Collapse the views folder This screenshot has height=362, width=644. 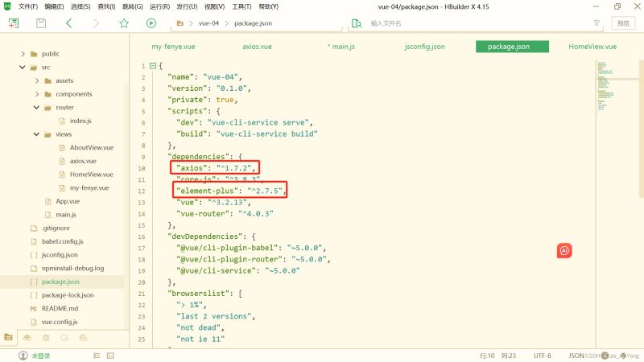[x=36, y=134]
